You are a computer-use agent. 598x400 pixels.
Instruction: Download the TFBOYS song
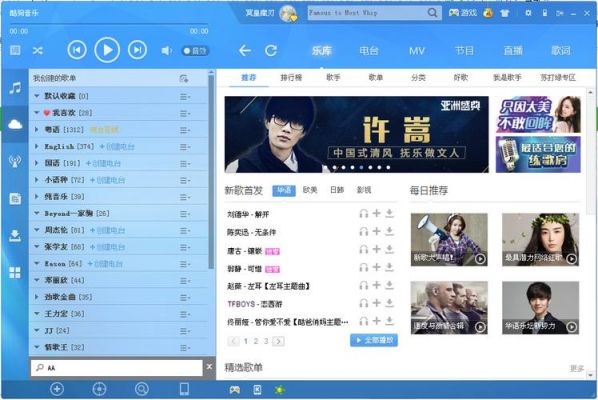pos(389,303)
